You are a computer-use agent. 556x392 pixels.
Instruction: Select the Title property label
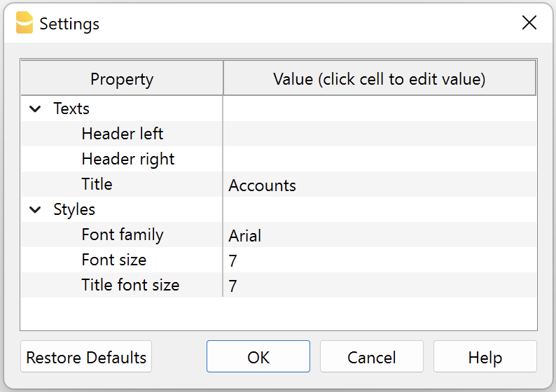pyautogui.click(x=97, y=185)
